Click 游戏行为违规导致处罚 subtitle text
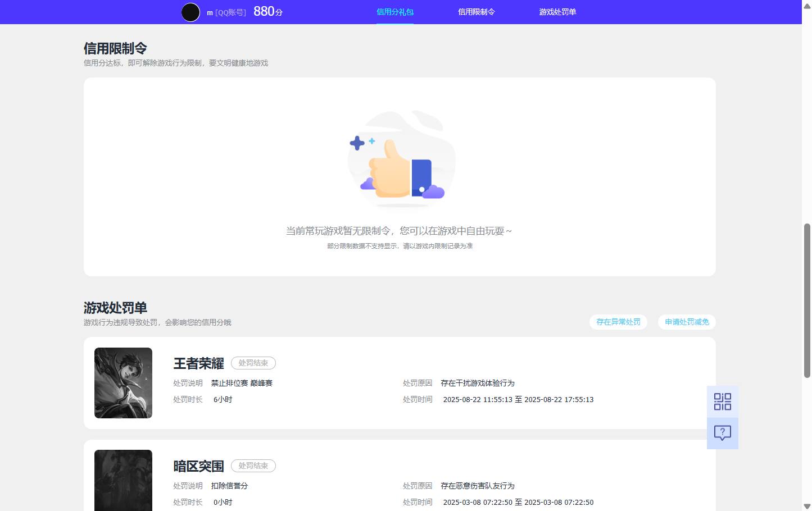Screen dimensions: 812x511 click(x=157, y=322)
